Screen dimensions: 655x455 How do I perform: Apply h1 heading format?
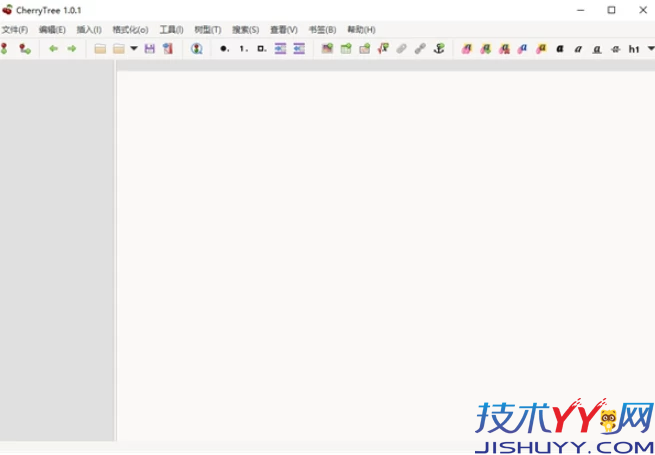634,49
